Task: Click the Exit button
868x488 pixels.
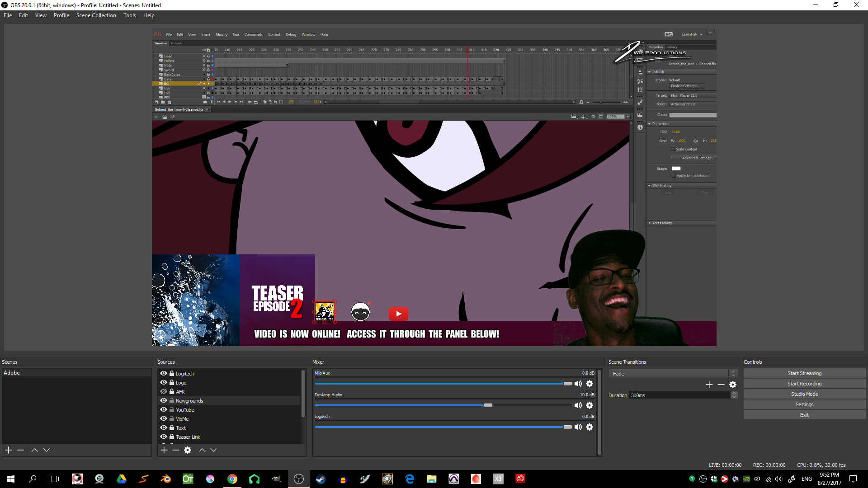Action: pyautogui.click(x=805, y=415)
